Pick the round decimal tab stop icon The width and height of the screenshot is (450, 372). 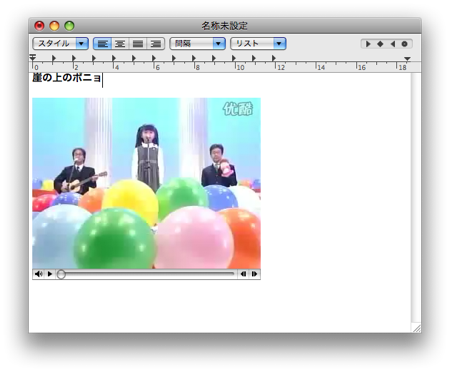404,44
